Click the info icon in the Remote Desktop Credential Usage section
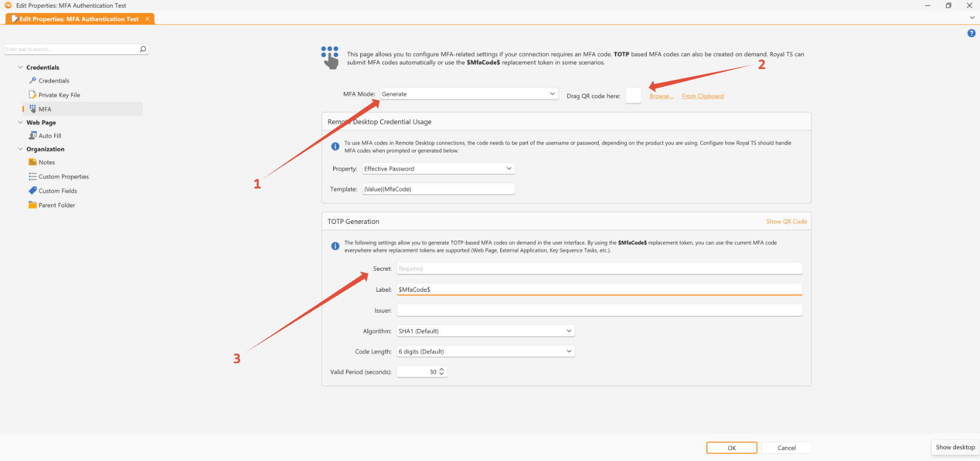 coord(335,146)
